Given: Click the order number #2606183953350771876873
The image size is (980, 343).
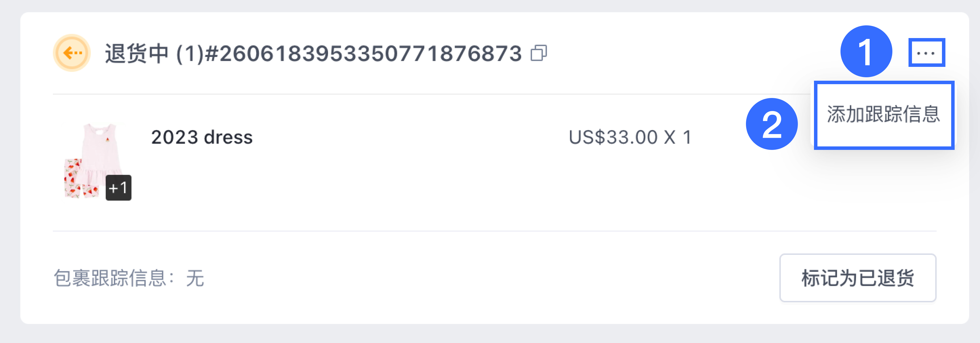Looking at the screenshot, I should pyautogui.click(x=363, y=53).
